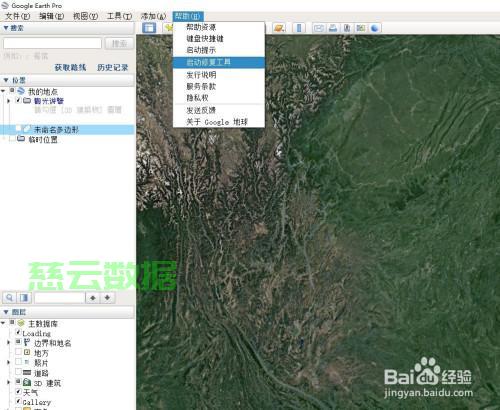Toggle the 主数据库 checkbox
This screenshot has width=500, height=410.
tap(12, 323)
